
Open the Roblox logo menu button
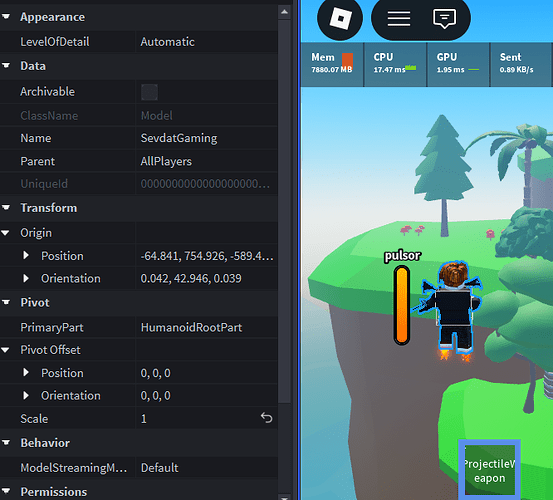tap(340, 18)
